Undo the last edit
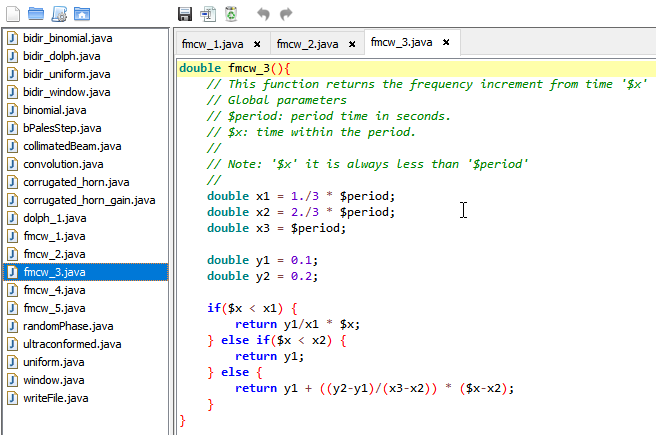Viewport: 656px width, 435px height. (x=264, y=14)
